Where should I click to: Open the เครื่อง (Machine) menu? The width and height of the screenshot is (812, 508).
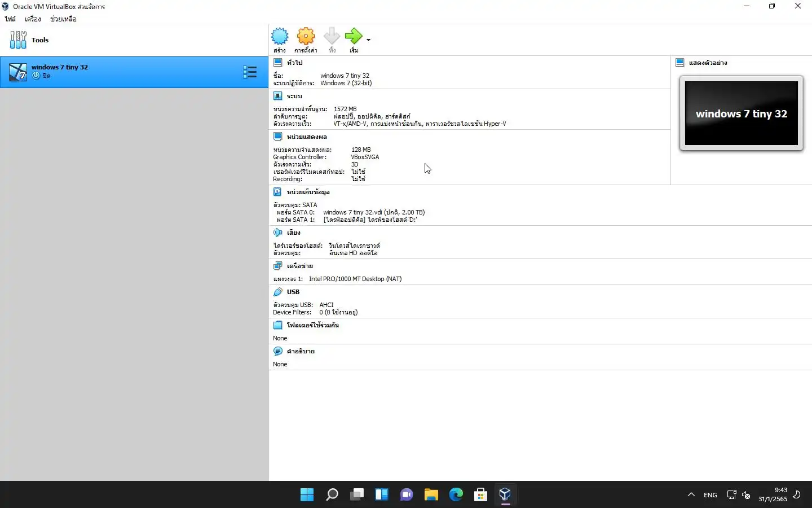[x=33, y=19]
